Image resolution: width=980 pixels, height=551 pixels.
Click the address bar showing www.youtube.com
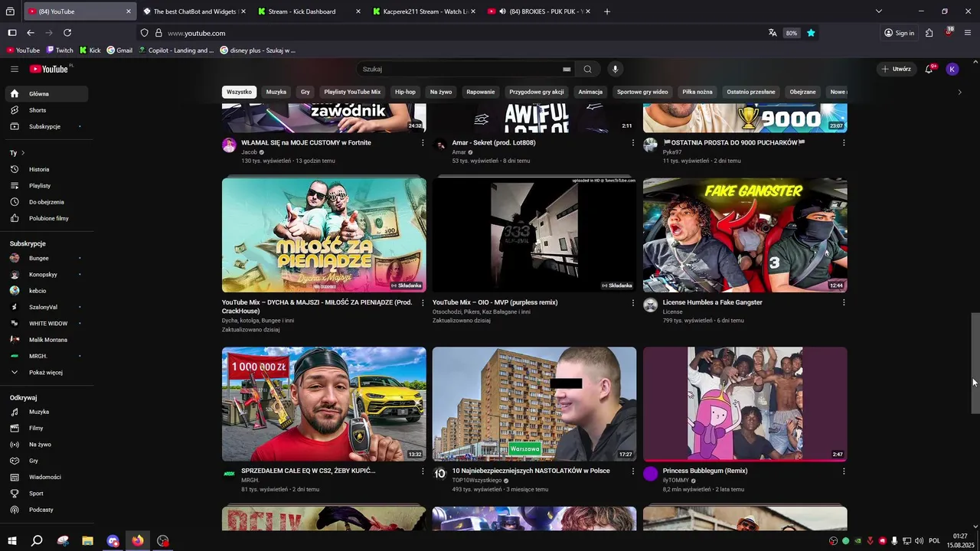[452, 33]
